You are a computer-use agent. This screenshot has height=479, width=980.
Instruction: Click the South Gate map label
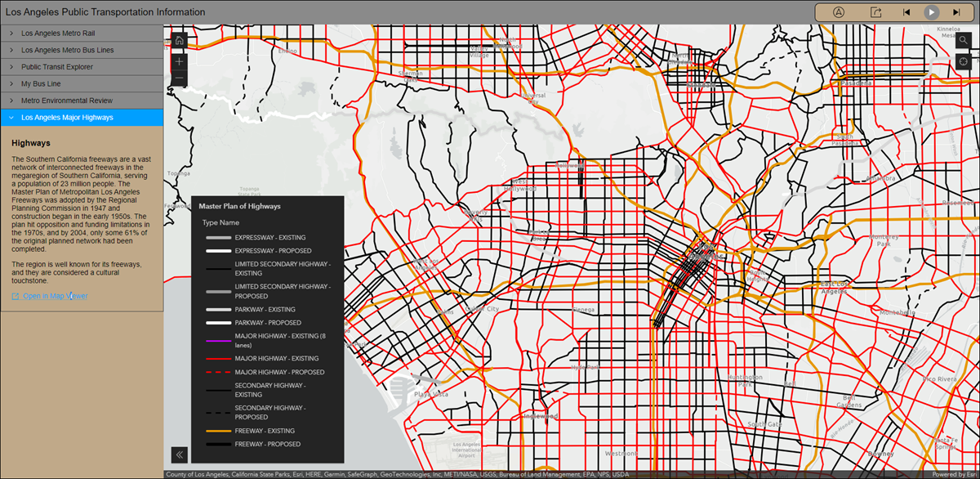(x=765, y=424)
